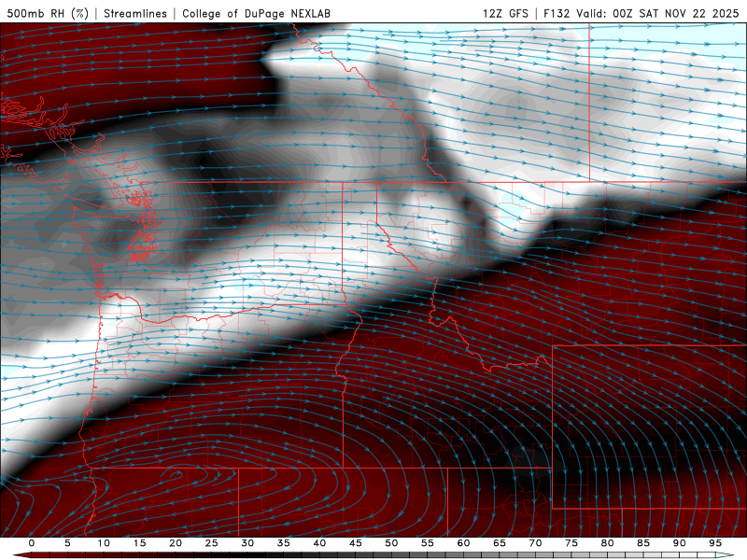Click the '60' color scale label

coord(463,543)
